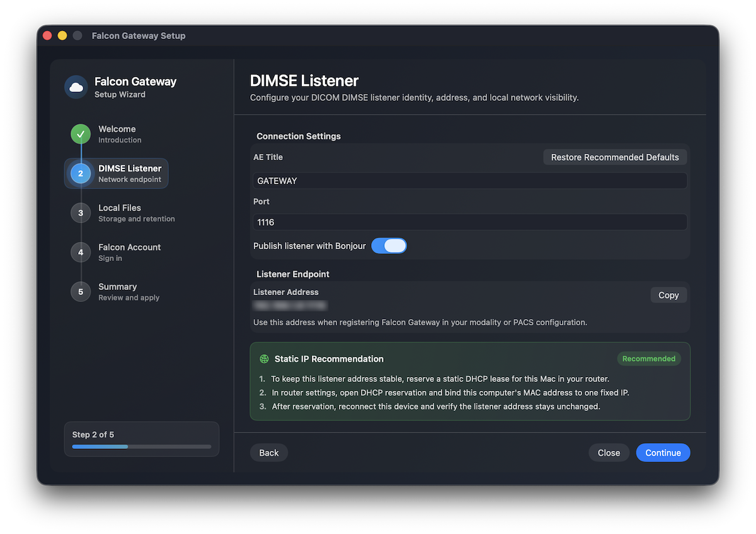Image resolution: width=756 pixels, height=534 pixels.
Task: Select the DIMSE Listener step indicator circle
Action: (x=81, y=173)
